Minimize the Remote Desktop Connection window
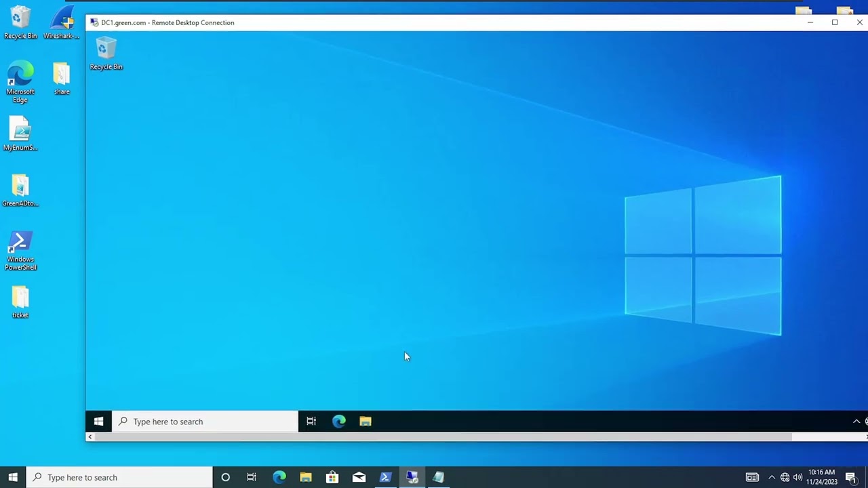The image size is (868, 488). pyautogui.click(x=810, y=22)
